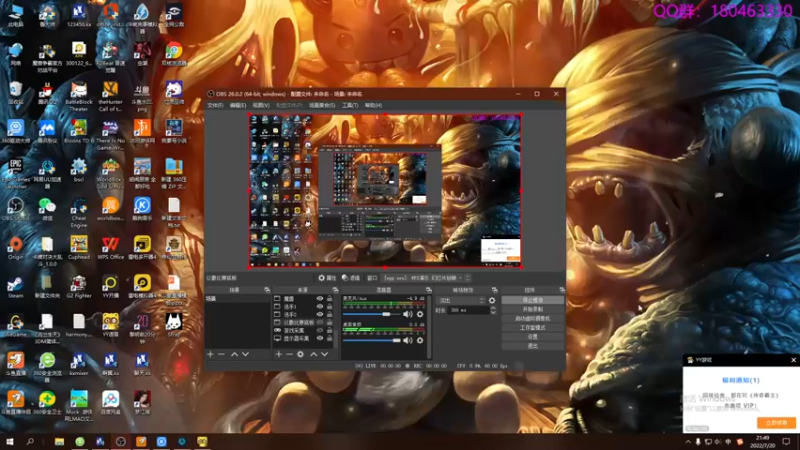The image size is (800, 450).
Task: Pop out the 混音器 dock panel
Action: (x=429, y=290)
